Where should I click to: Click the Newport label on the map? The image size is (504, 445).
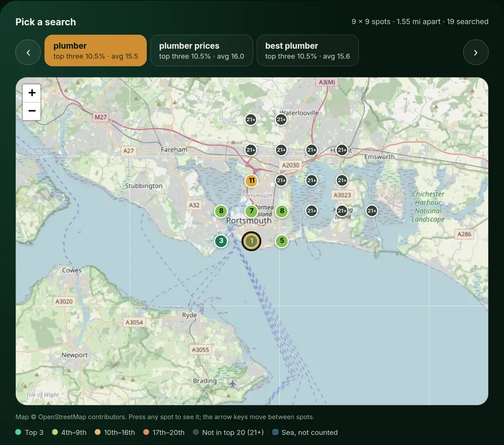[74, 355]
